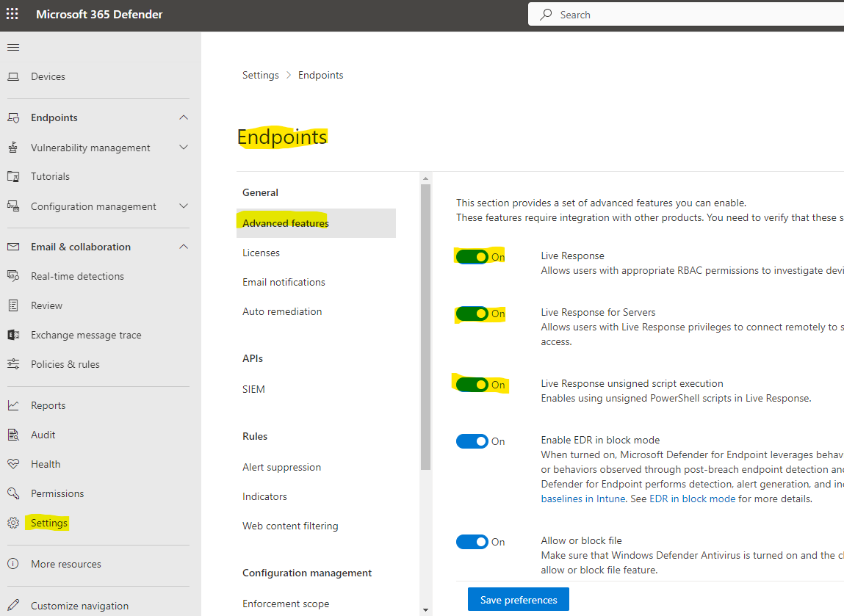Click Microsoft 365 Defender title
The width and height of the screenshot is (844, 616).
point(99,15)
